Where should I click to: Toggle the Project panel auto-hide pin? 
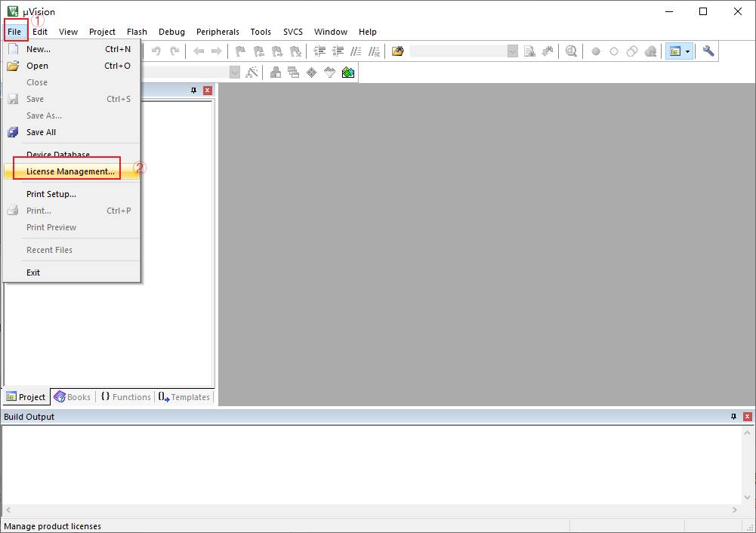pyautogui.click(x=194, y=91)
